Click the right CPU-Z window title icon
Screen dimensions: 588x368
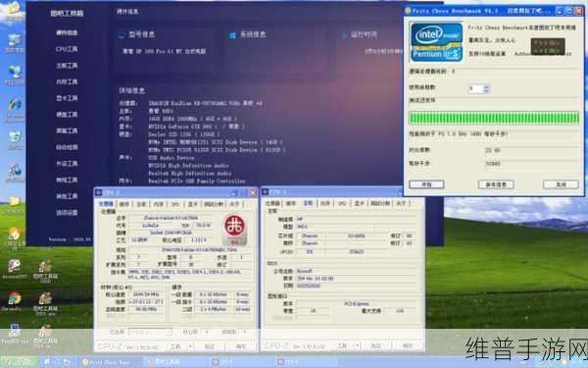pyautogui.click(x=266, y=192)
